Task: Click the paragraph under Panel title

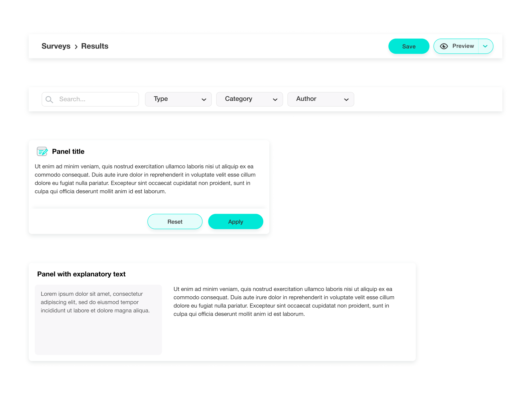Action: 145,179
